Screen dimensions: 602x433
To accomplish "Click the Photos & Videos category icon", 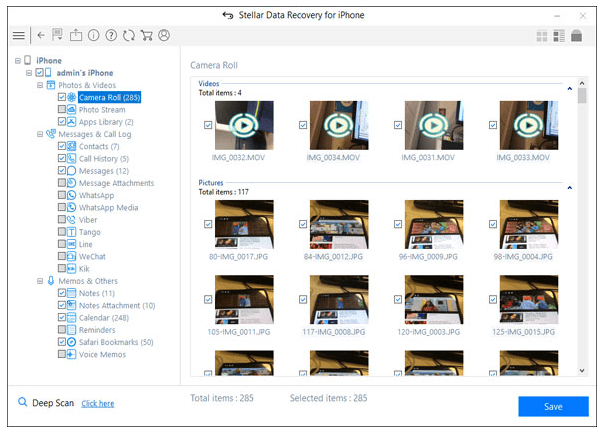I will tap(51, 85).
